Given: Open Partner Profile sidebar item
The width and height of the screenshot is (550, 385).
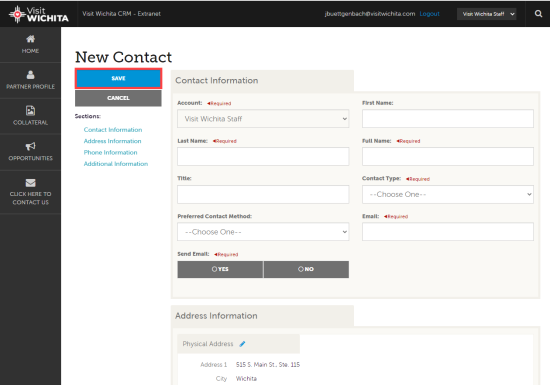Looking at the screenshot, I should coord(31,80).
